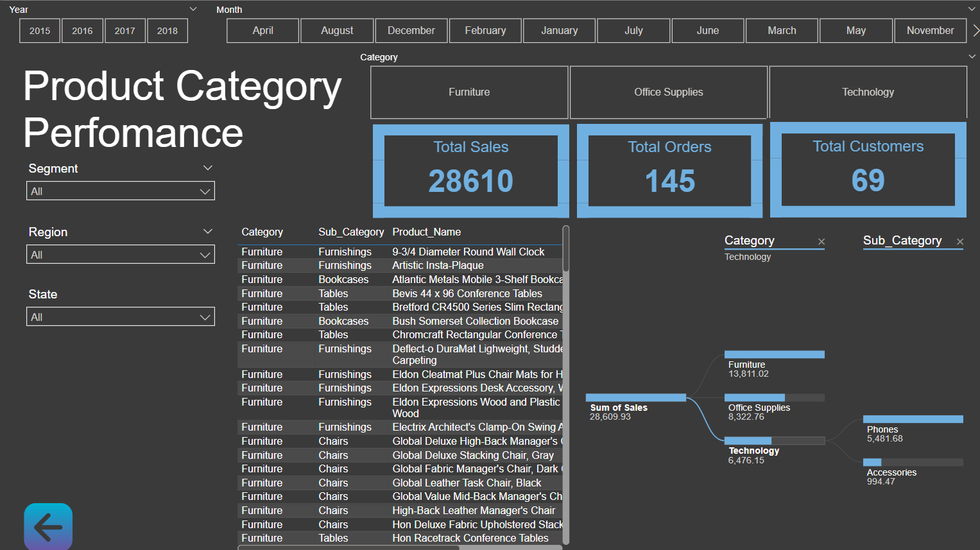Sort table by Sub_Category column header
This screenshot has width=980, height=550.
351,232
